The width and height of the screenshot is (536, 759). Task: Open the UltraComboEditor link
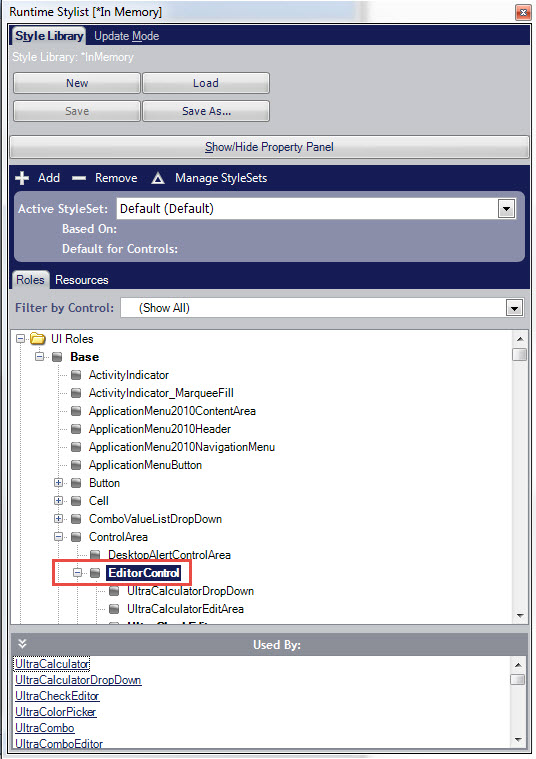click(59, 744)
